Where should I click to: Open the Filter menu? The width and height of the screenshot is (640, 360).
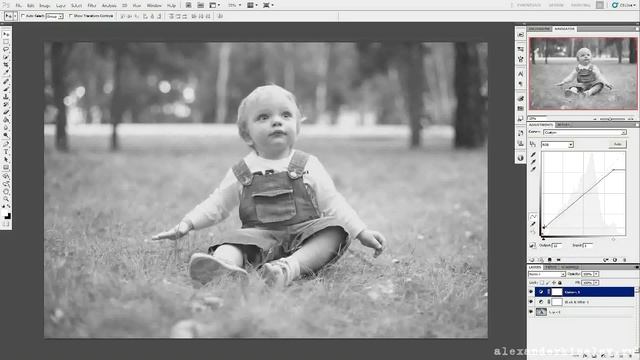click(x=92, y=6)
